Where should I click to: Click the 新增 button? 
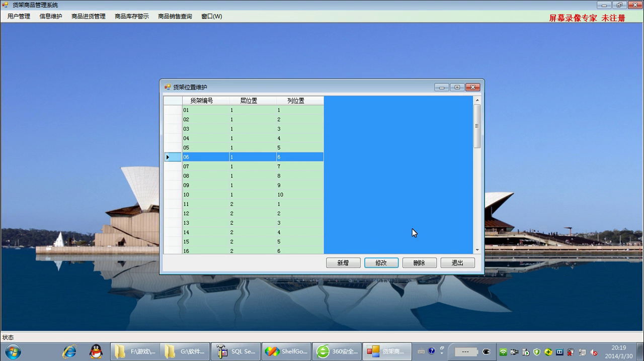[x=343, y=263]
